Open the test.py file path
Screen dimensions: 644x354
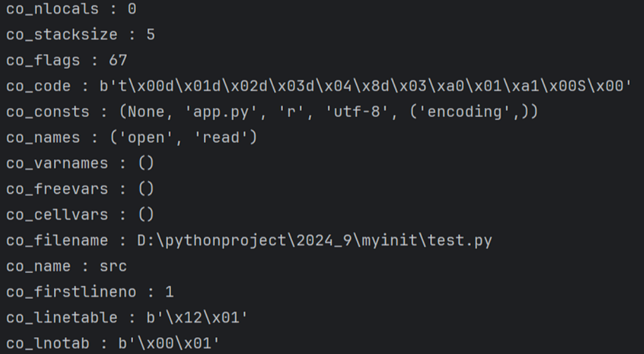click(x=314, y=241)
